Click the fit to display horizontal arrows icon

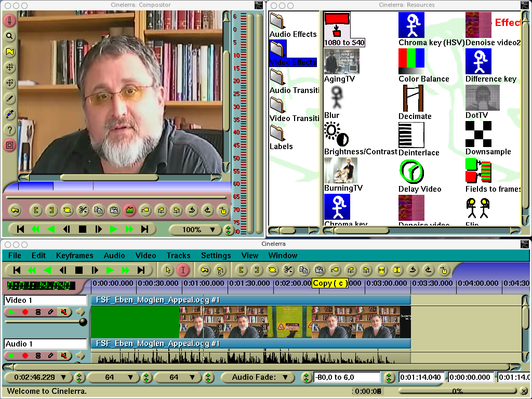point(382,270)
